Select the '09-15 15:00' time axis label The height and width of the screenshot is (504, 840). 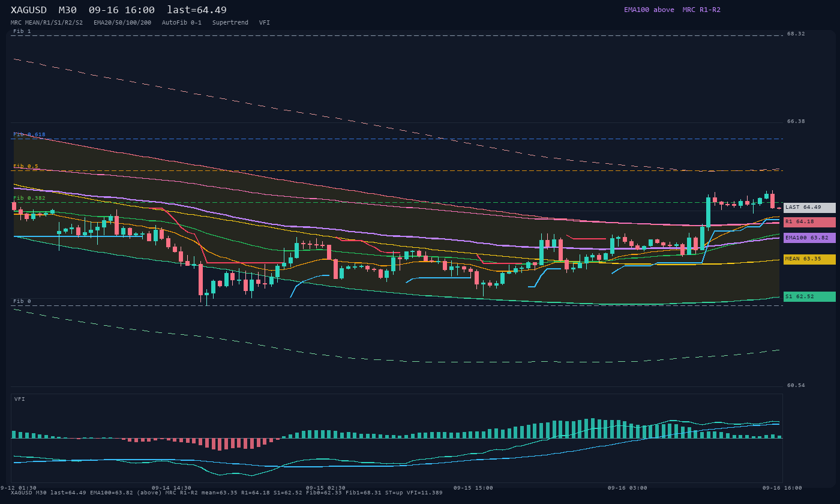click(x=473, y=488)
